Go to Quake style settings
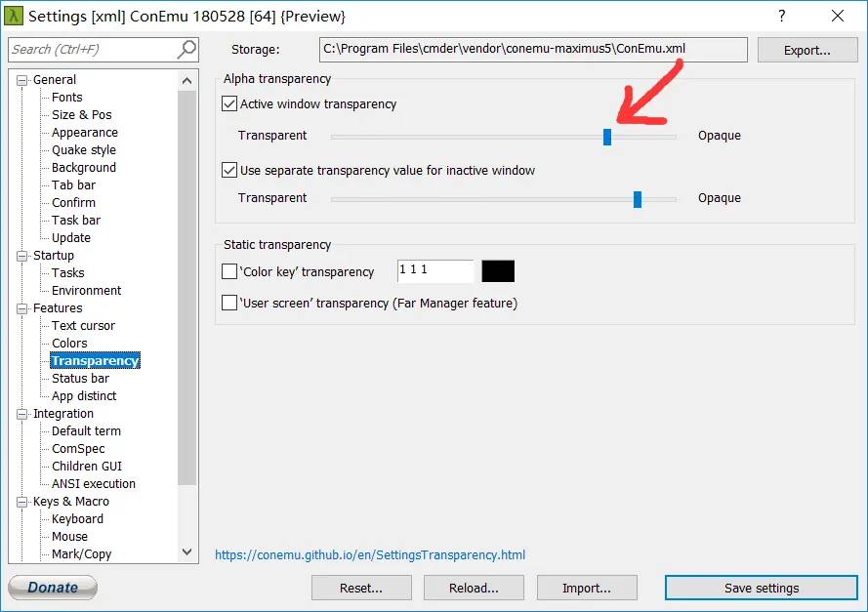This screenshot has width=868, height=612. [84, 150]
